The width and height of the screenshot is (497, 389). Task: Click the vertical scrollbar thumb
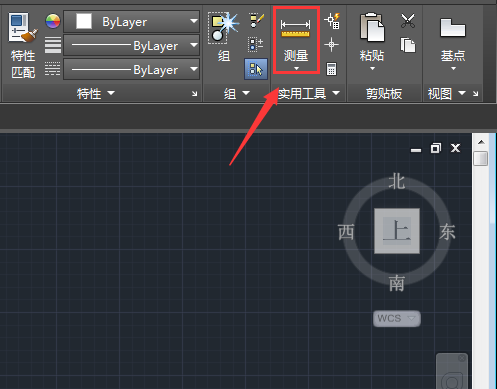click(x=481, y=158)
